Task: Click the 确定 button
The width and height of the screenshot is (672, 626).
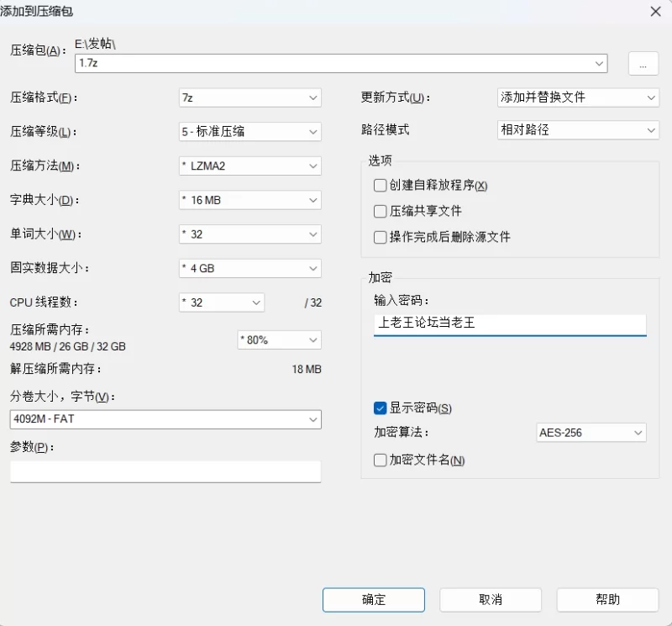Action: pyautogui.click(x=373, y=600)
